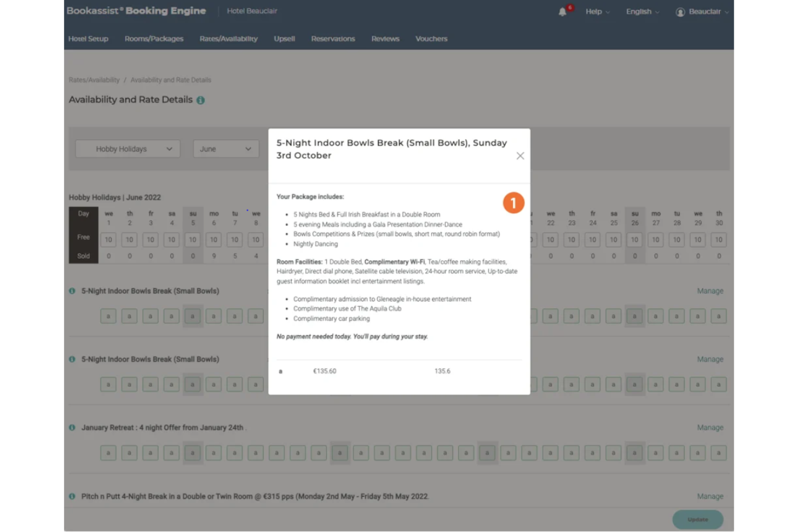
Task: Open the Rooms/Packages menu
Action: 154,38
